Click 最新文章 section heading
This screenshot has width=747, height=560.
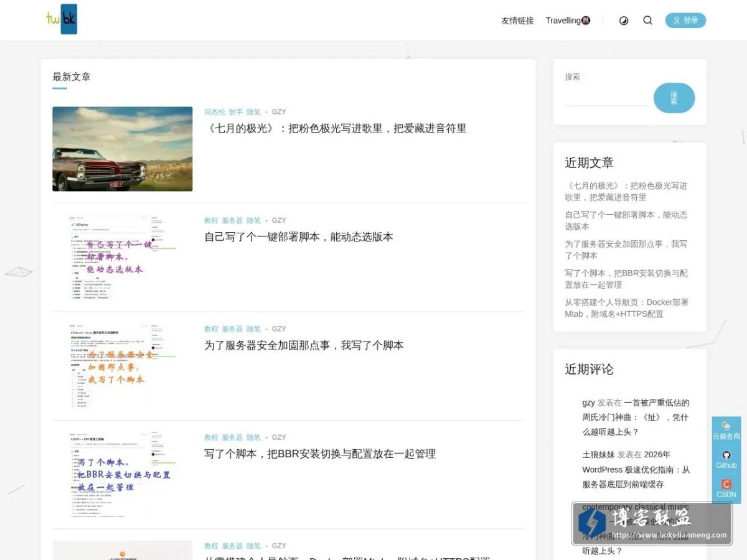[x=72, y=77]
